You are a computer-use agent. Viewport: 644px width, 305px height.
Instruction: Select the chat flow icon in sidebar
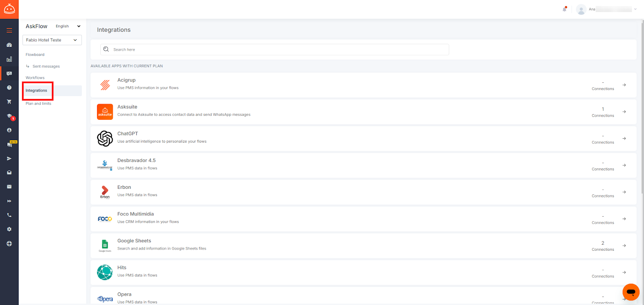click(9, 74)
